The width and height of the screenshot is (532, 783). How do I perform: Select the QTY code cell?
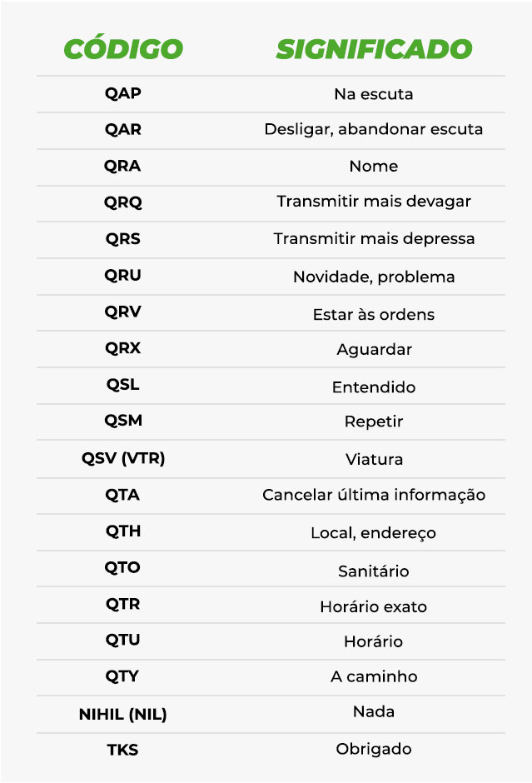[x=122, y=676]
